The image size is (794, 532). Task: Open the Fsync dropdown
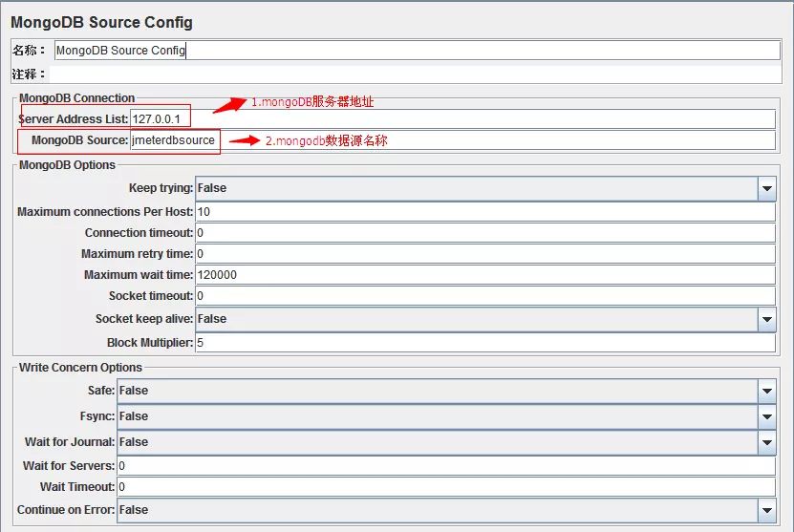446,416
